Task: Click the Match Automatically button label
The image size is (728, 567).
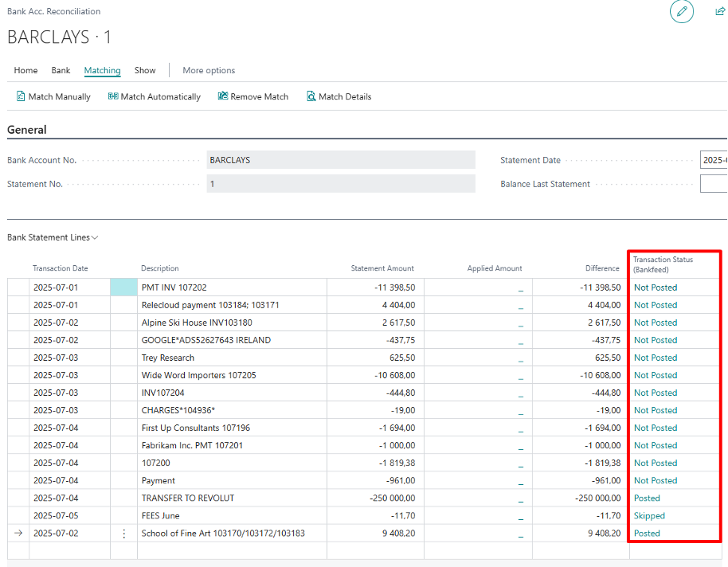Action: [x=161, y=96]
